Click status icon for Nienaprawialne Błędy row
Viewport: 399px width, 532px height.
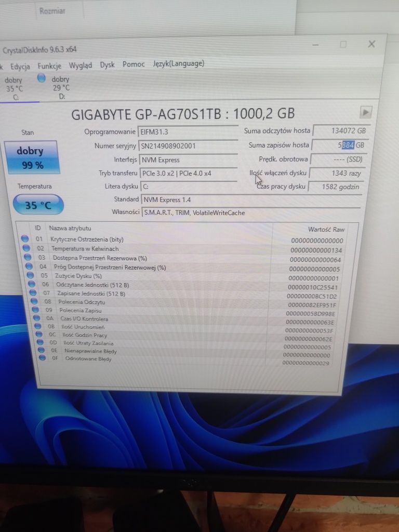coord(41,350)
